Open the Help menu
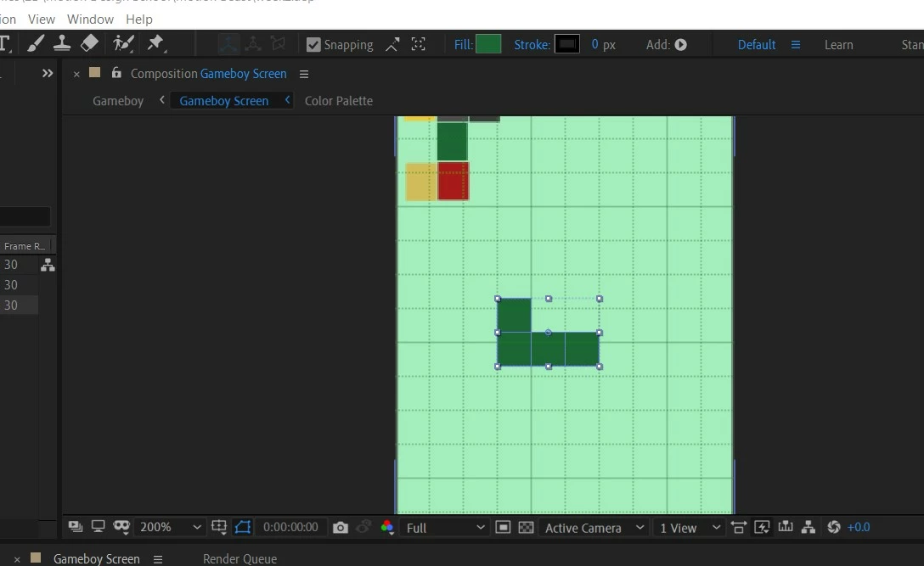 139,20
